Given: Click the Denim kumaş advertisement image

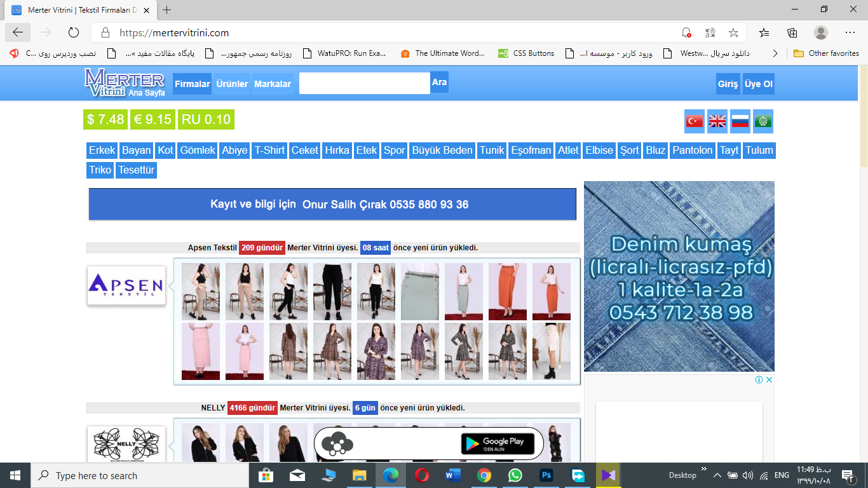Looking at the screenshot, I should [x=679, y=276].
